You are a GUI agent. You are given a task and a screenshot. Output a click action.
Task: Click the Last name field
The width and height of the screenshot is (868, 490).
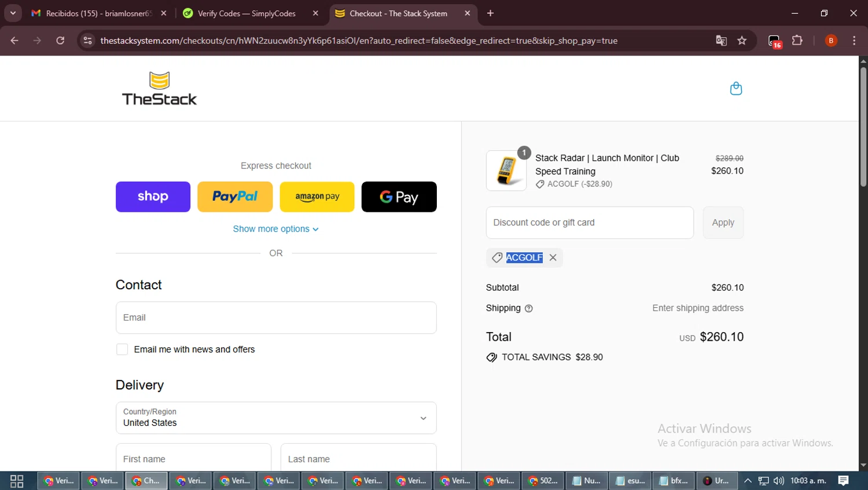358,459
